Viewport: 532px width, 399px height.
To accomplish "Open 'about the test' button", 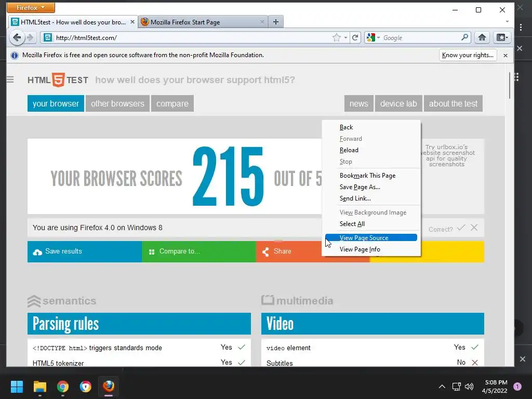I will point(453,103).
